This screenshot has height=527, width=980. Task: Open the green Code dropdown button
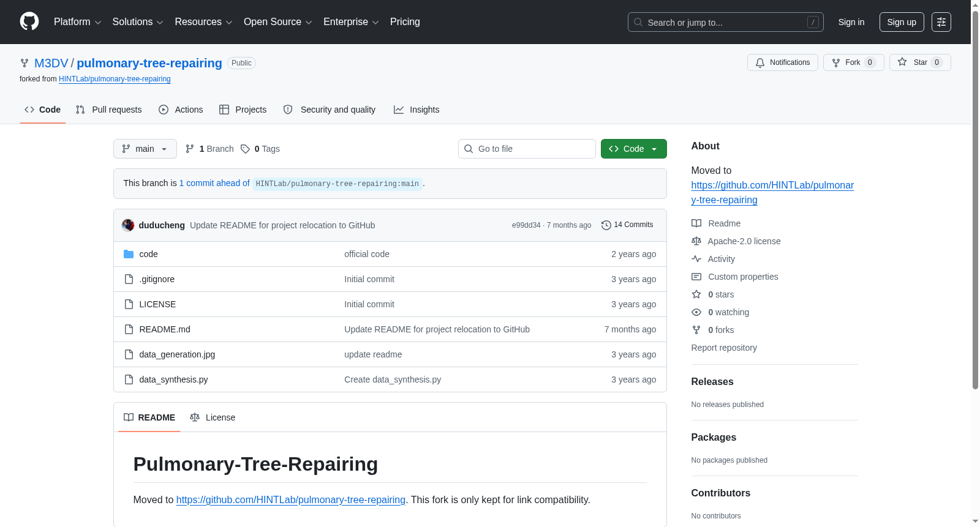pyautogui.click(x=634, y=149)
